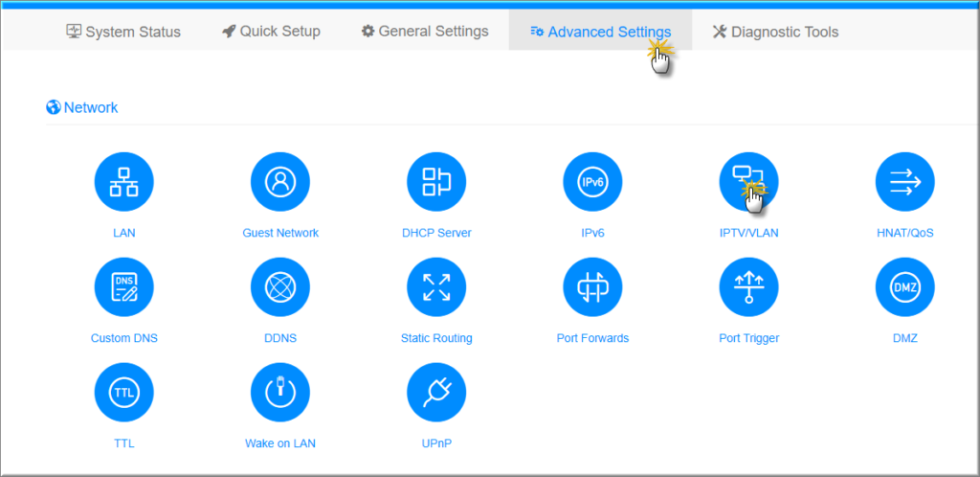Click the Wake on LAN icon
The image size is (980, 477).
pos(280,393)
